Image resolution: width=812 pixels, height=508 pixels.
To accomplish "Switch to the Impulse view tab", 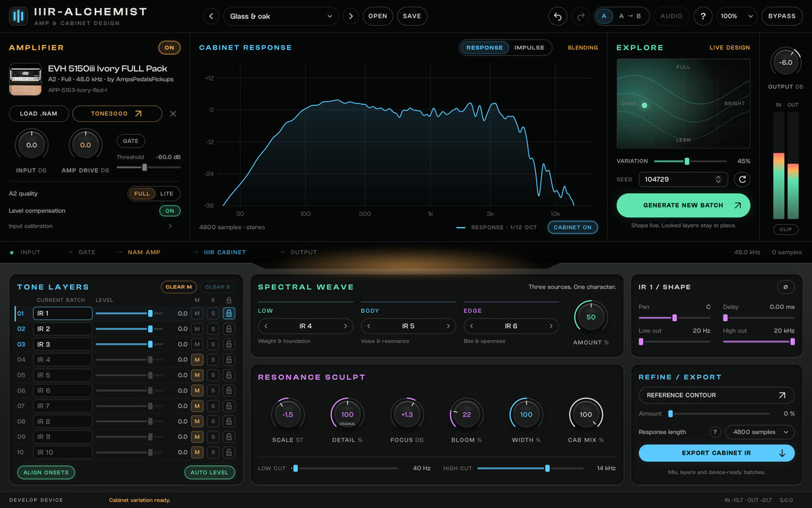I will pos(529,47).
